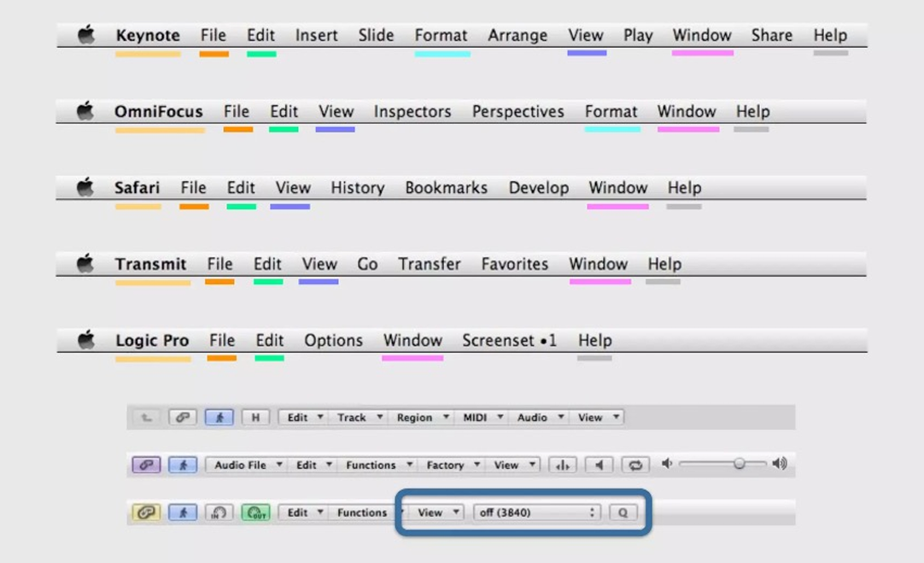The height and width of the screenshot is (563, 924).
Task: Click the gray link icon in the top toolbar
Action: click(183, 418)
